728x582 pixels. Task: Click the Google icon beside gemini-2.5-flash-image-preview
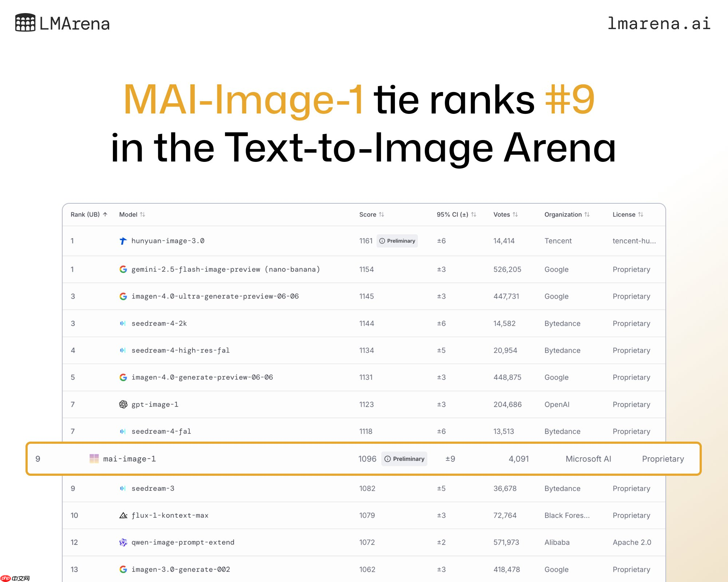pyautogui.click(x=123, y=269)
